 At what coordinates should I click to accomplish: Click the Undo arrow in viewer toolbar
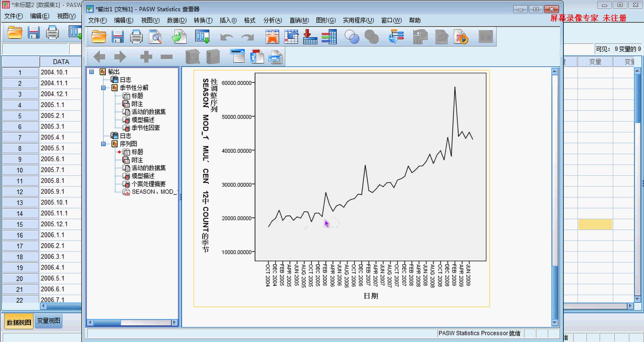(227, 37)
